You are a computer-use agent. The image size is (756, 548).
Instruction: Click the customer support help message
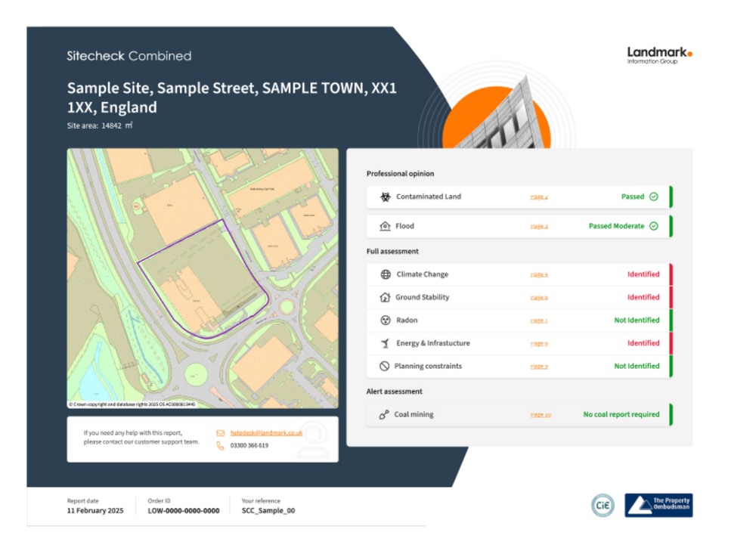tap(141, 438)
